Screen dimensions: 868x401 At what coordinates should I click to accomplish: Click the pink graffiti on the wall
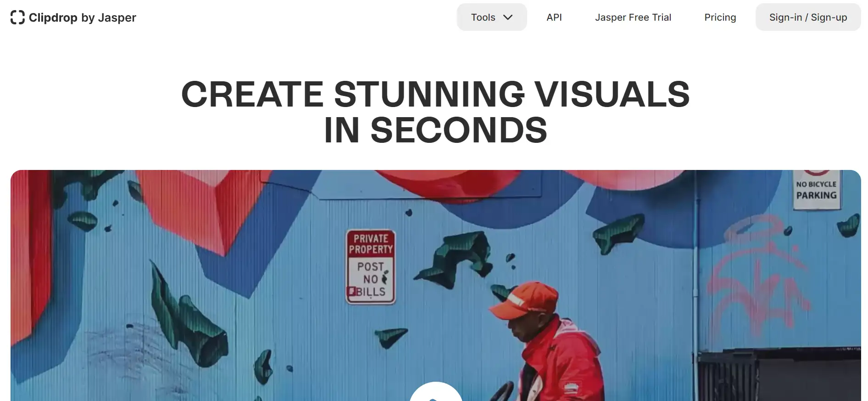(x=757, y=280)
